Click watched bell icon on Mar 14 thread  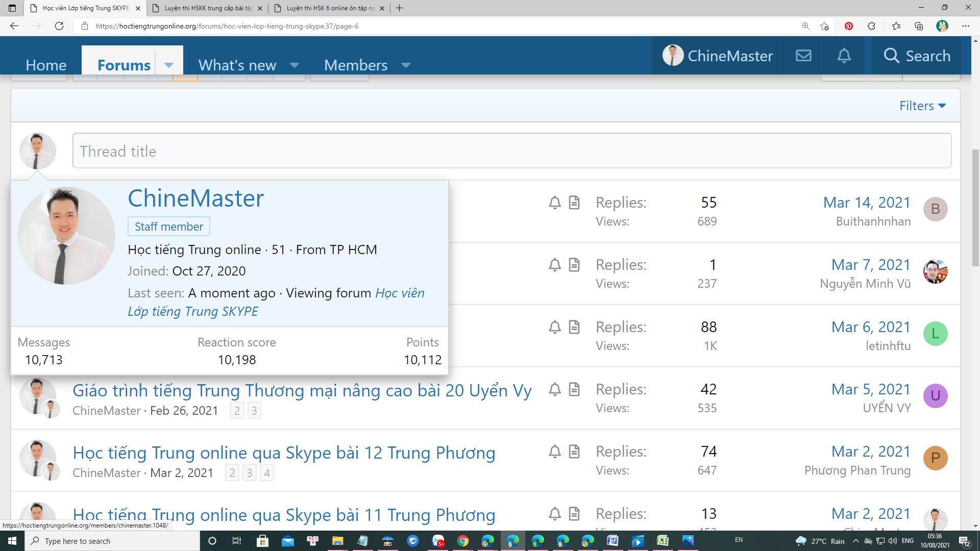click(x=555, y=203)
